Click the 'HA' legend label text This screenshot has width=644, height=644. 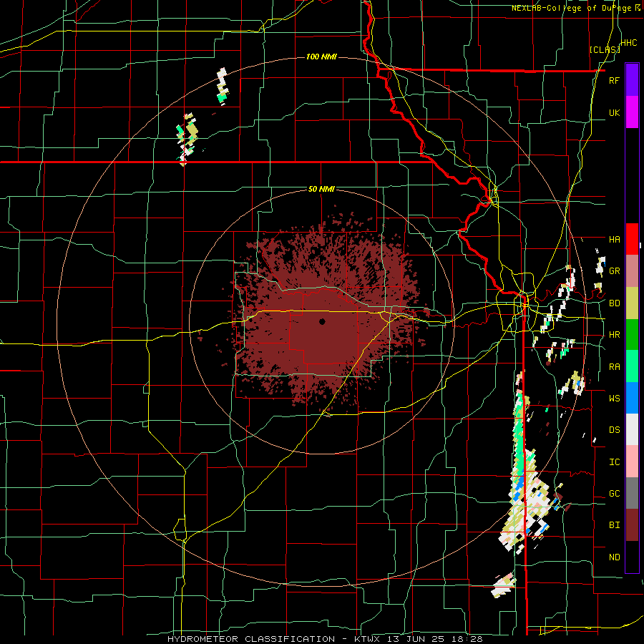point(614,239)
